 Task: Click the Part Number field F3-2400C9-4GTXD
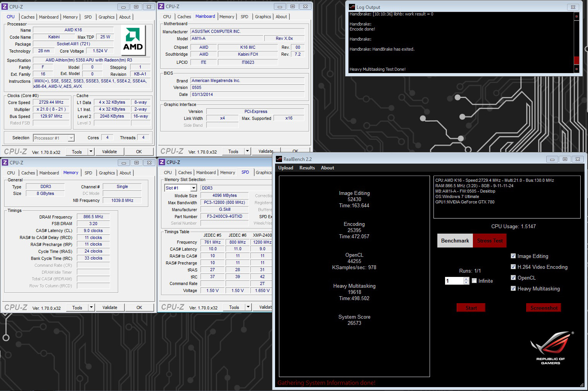pos(224,216)
